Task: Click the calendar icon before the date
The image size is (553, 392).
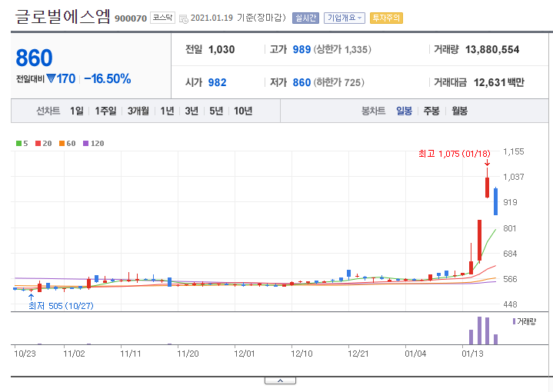Action: pyautogui.click(x=184, y=19)
